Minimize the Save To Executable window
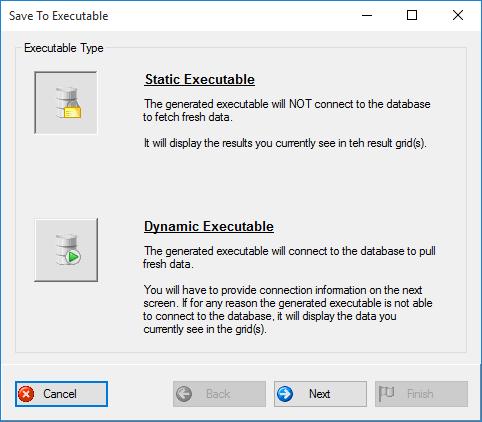Screen dimensions: 482x422 click(367, 15)
